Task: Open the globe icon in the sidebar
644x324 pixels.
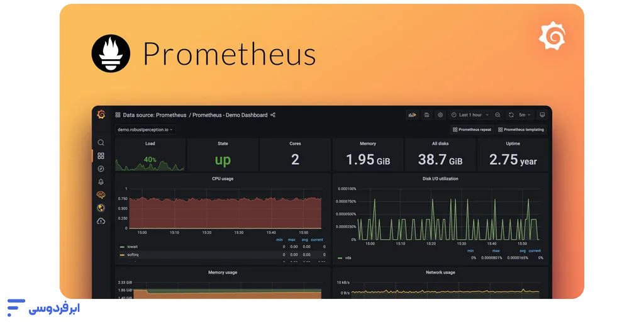Action: click(x=101, y=208)
